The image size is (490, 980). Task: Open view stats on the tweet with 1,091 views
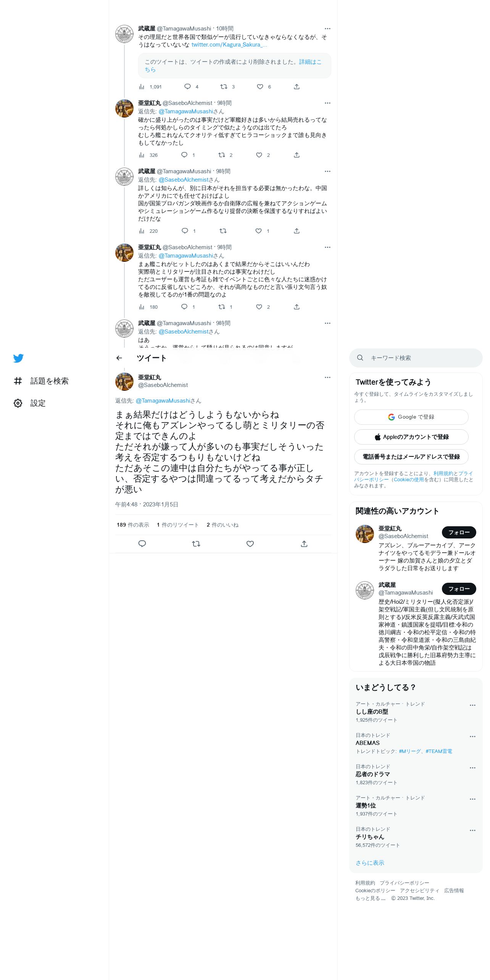click(x=150, y=87)
